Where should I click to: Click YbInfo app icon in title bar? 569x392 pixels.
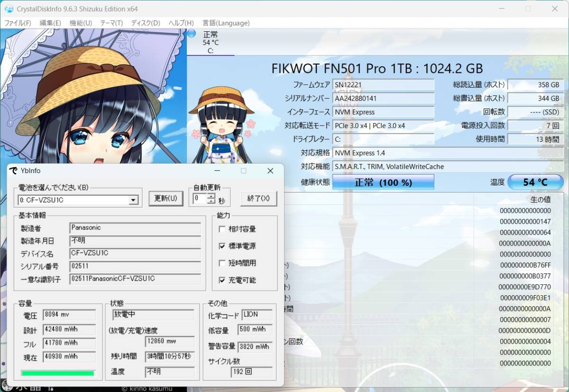(13, 171)
